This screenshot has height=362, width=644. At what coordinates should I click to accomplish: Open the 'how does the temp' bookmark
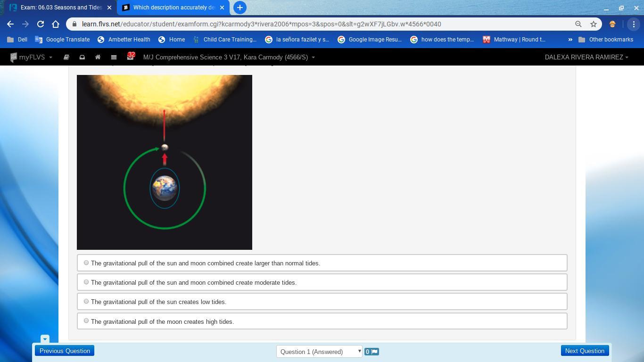(x=442, y=40)
